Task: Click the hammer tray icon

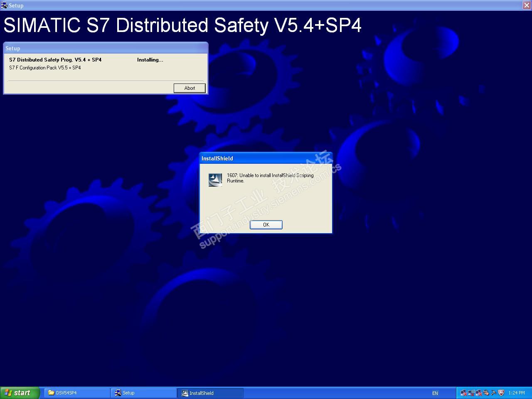Action: (x=493, y=393)
